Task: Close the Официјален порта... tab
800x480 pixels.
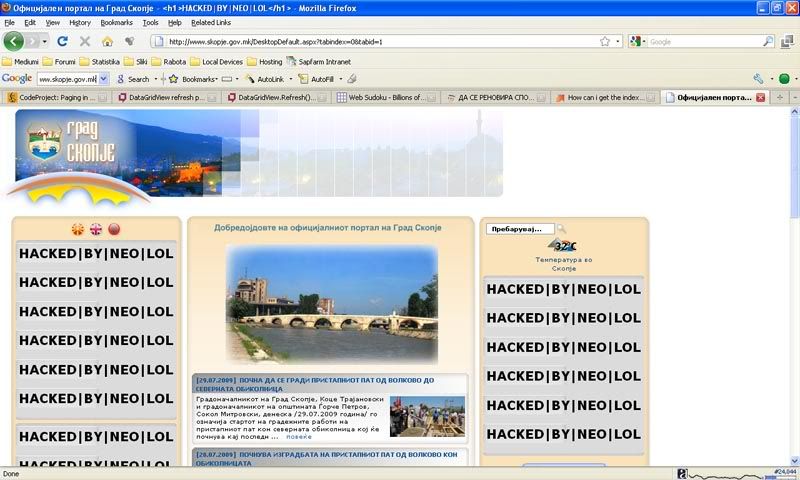Action: click(761, 97)
